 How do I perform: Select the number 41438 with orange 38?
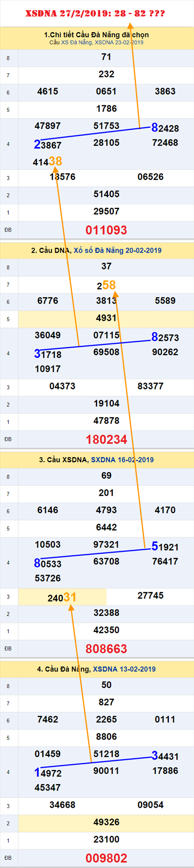[x=48, y=161]
